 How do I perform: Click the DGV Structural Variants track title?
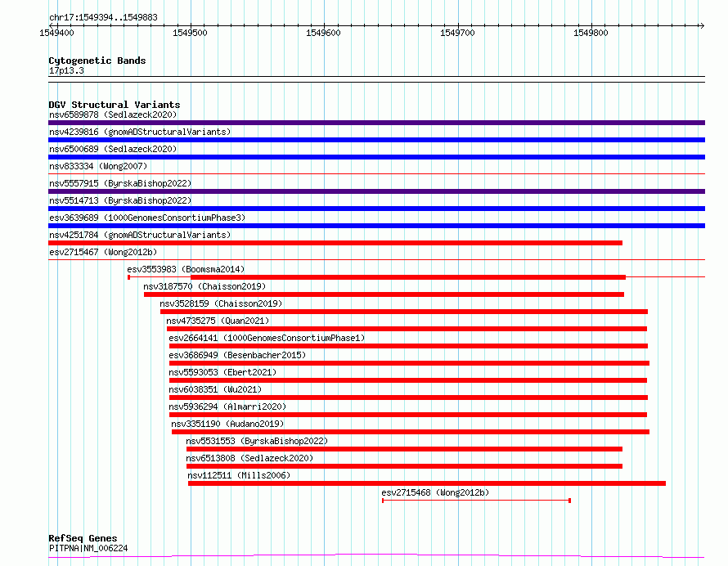(x=115, y=105)
